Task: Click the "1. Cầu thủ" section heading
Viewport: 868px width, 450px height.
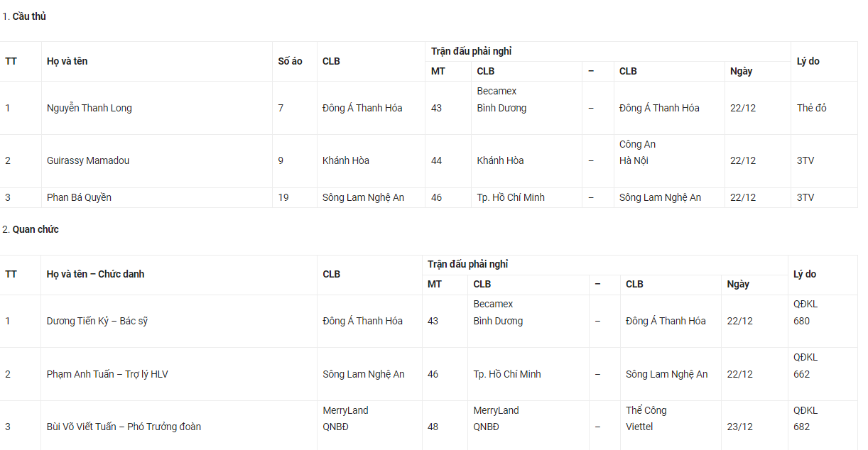Action: (x=24, y=16)
